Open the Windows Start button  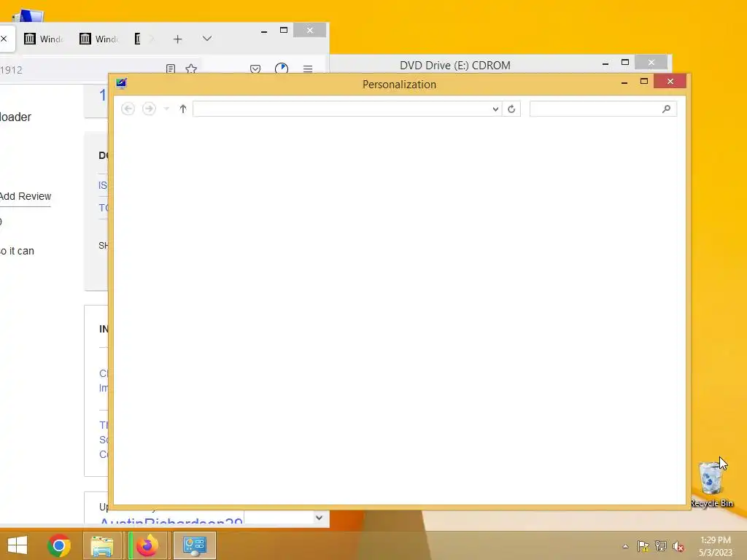pos(18,545)
